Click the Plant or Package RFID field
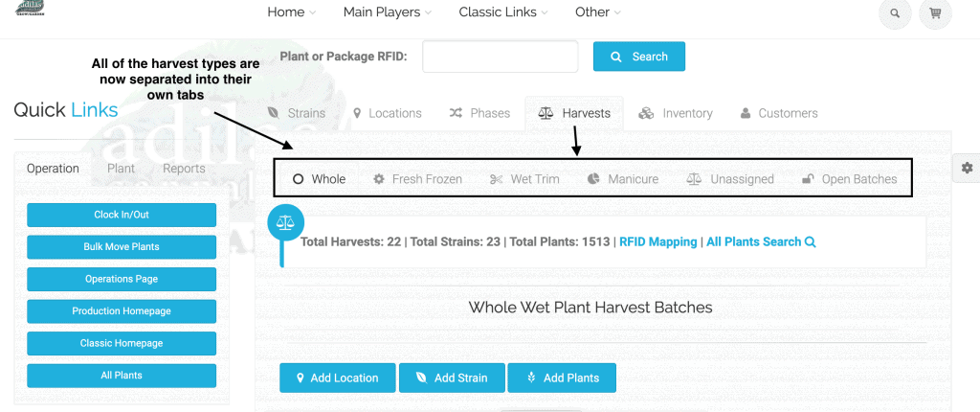The height and width of the screenshot is (412, 980). (500, 57)
